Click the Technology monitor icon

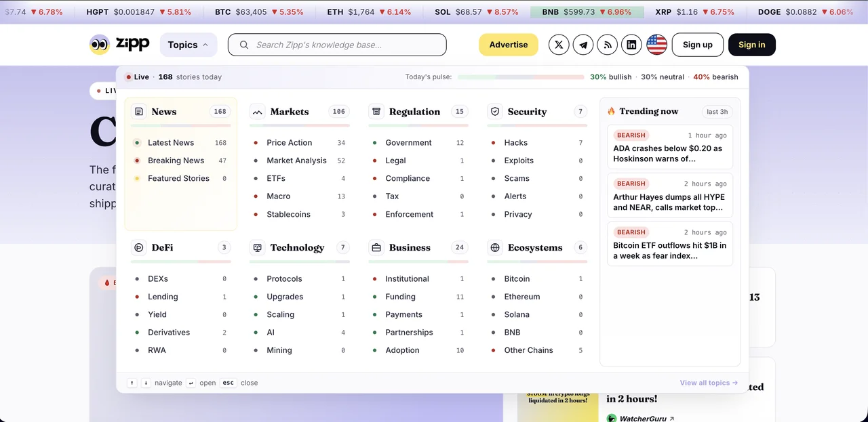pos(257,248)
